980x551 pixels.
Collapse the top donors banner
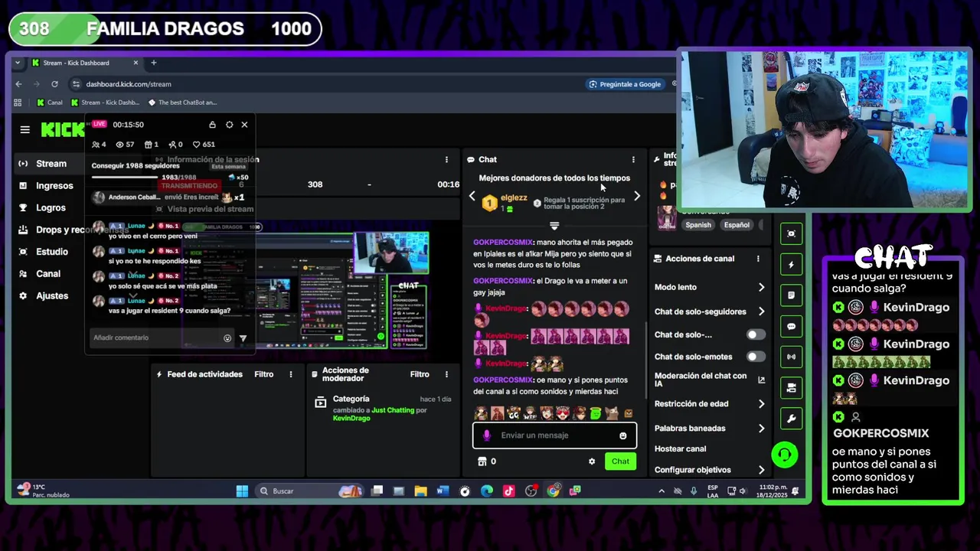pyautogui.click(x=554, y=226)
